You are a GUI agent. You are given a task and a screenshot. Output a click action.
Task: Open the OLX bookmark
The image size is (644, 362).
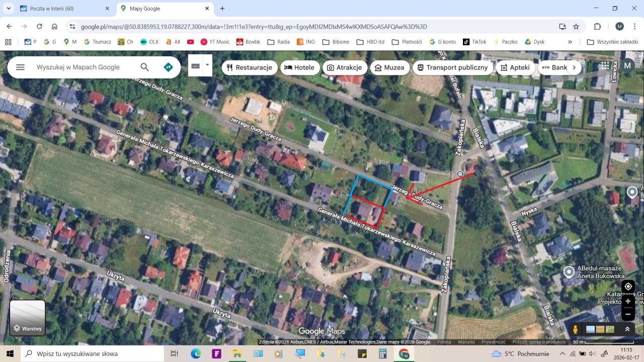[149, 42]
